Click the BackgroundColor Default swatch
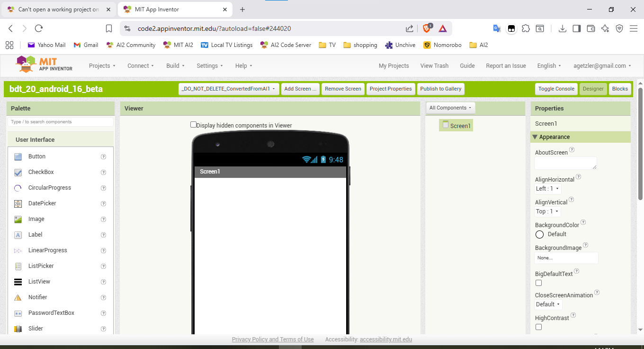Screen dimensions: 644x349 coord(539,234)
